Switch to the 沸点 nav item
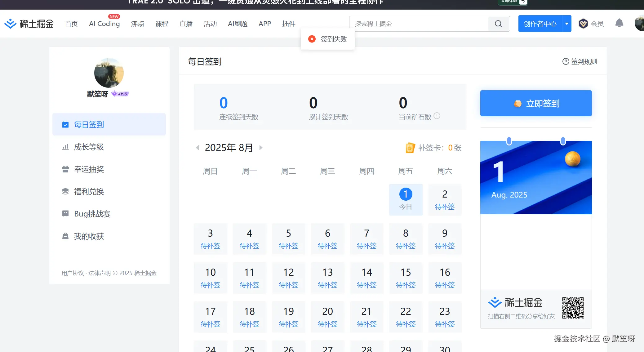 point(138,24)
